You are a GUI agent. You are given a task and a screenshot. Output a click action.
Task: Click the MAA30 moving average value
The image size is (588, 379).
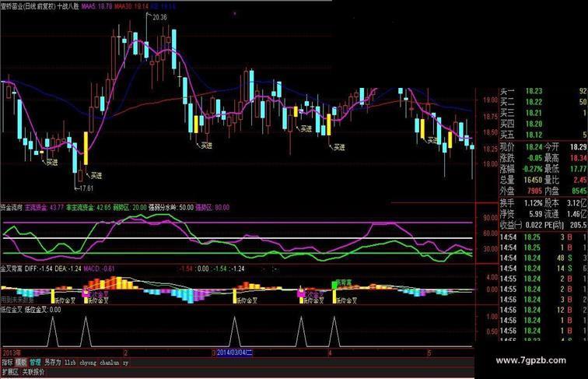(131, 6)
